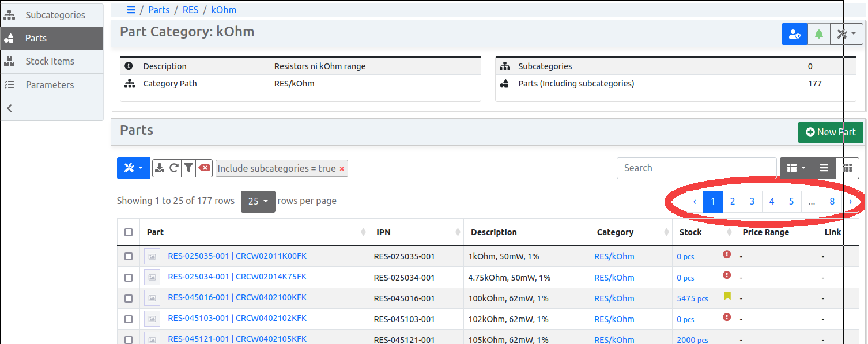Open navigation using the hamburger icon

[x=131, y=9]
